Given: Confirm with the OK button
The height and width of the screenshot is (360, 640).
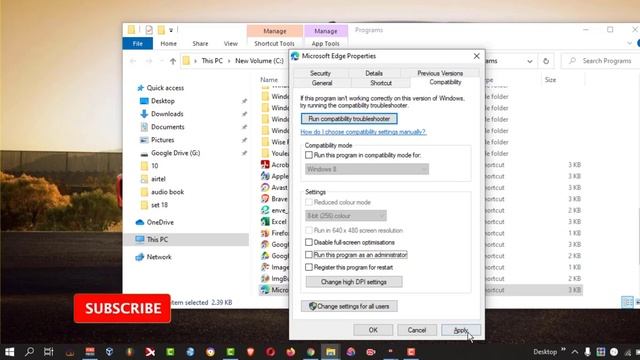Looking at the screenshot, I should (x=373, y=330).
